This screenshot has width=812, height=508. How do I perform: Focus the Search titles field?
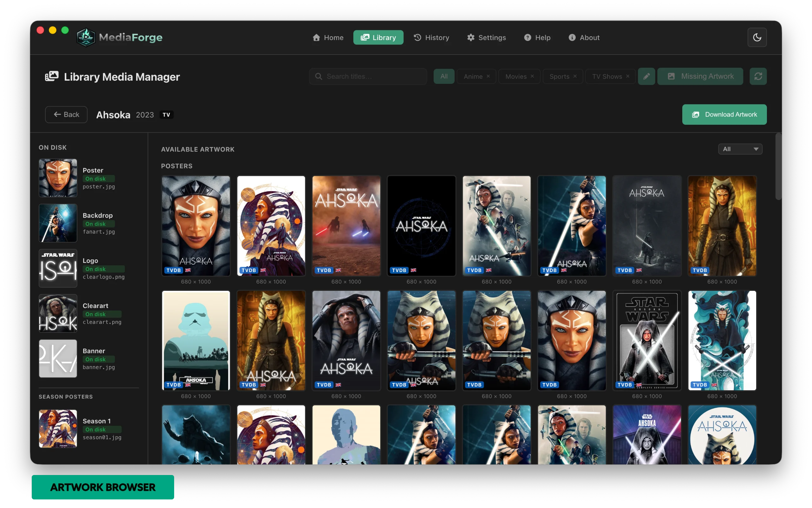[x=368, y=76]
